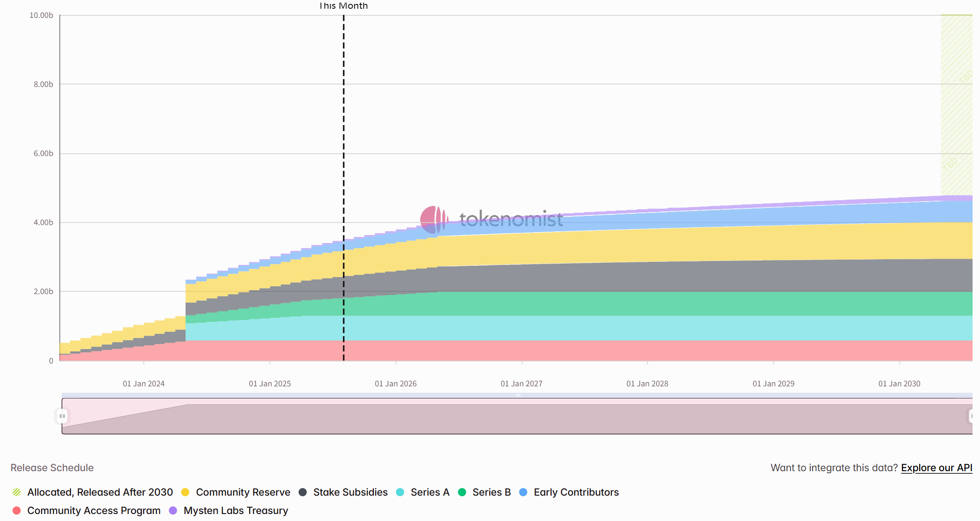Click the grip handle on the timeline scrollbar
980x521 pixels.
click(x=518, y=395)
